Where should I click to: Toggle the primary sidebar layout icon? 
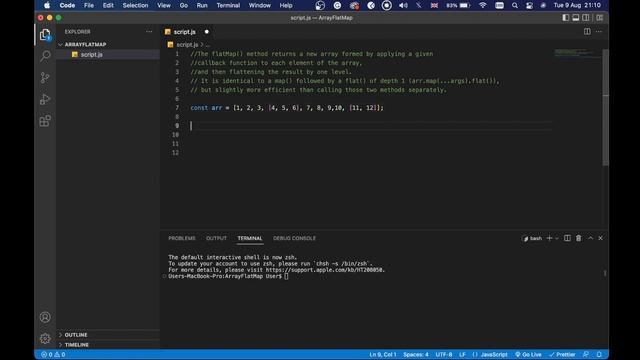pyautogui.click(x=565, y=18)
